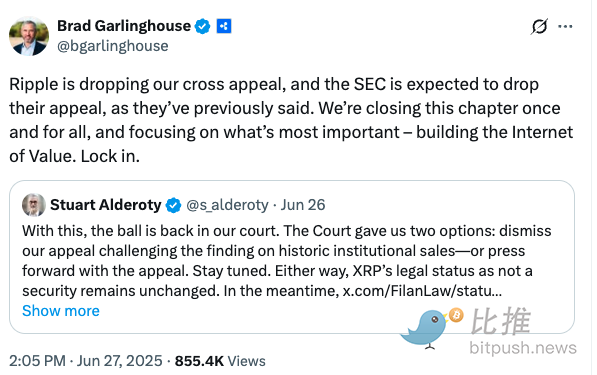Image resolution: width=597 pixels, height=375 pixels.
Task: Open the Jun 26 quoted tweet date
Action: click(303, 205)
